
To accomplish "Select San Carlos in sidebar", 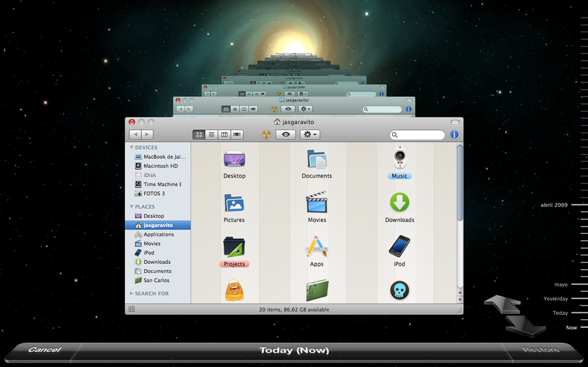I will (x=152, y=280).
